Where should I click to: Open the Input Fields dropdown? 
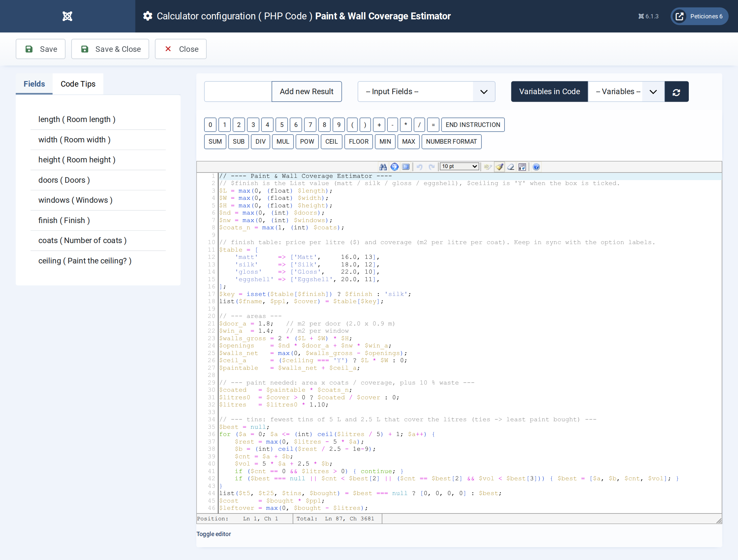point(426,92)
